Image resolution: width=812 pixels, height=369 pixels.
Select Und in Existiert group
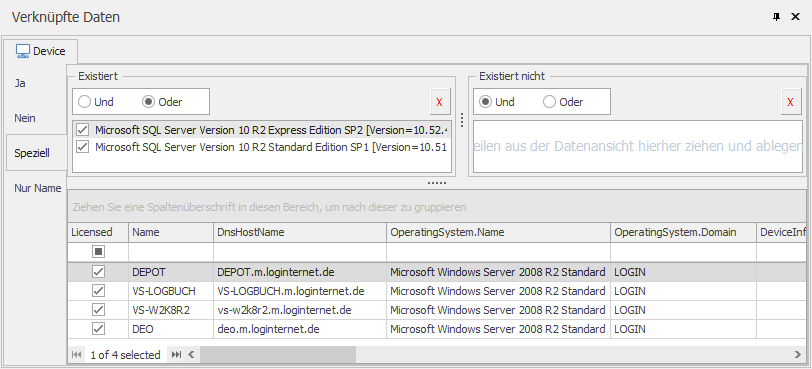click(96, 102)
